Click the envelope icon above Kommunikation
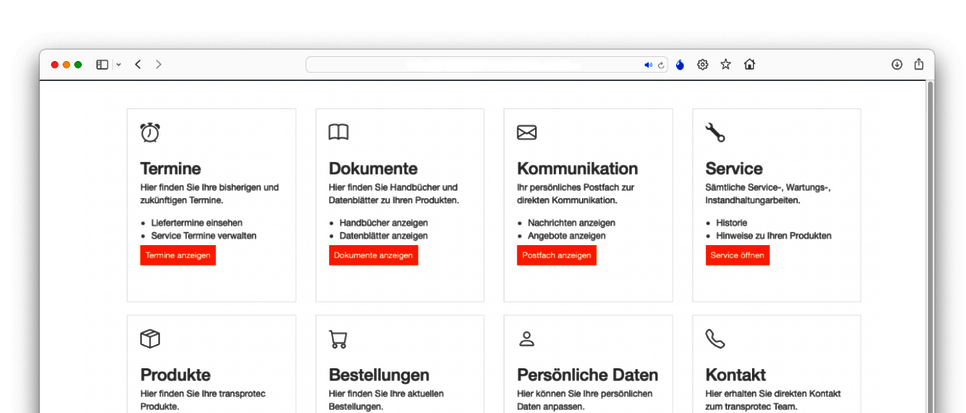This screenshot has width=966, height=413. [x=527, y=133]
